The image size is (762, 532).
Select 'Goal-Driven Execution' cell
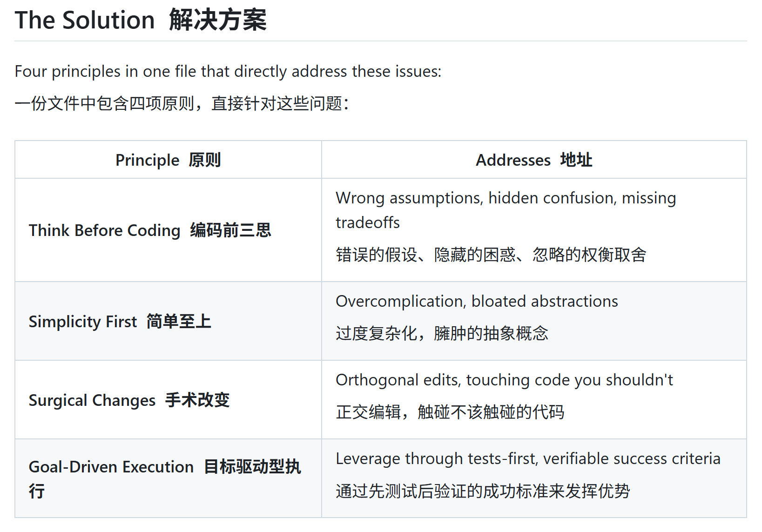coord(168,478)
